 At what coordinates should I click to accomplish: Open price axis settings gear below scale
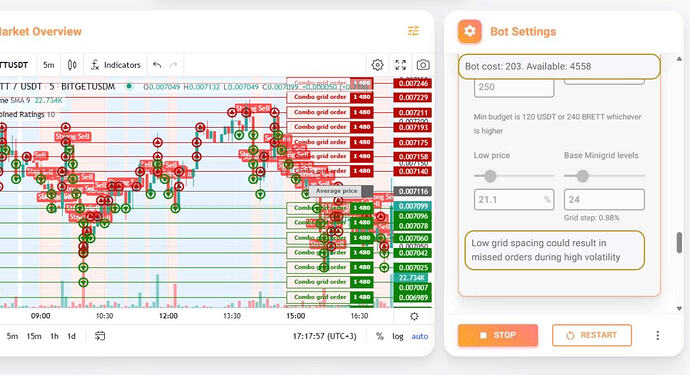[x=414, y=316]
